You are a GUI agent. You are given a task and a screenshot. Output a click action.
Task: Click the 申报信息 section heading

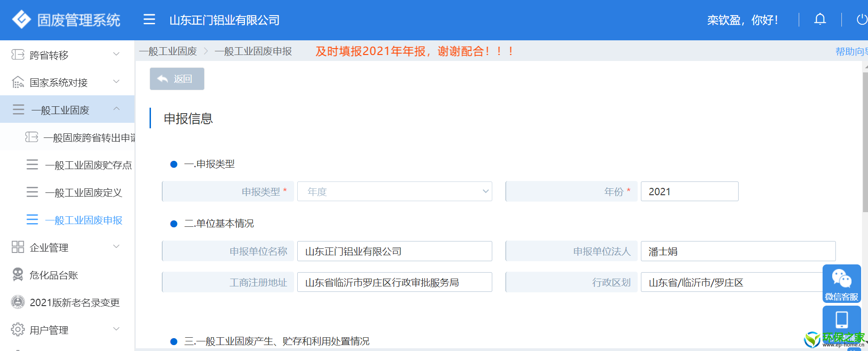188,119
